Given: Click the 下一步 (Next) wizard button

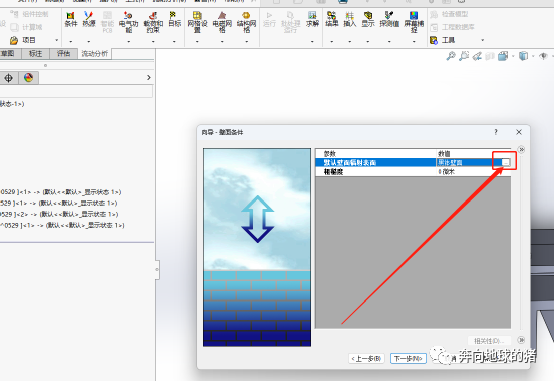Looking at the screenshot, I should pos(408,358).
